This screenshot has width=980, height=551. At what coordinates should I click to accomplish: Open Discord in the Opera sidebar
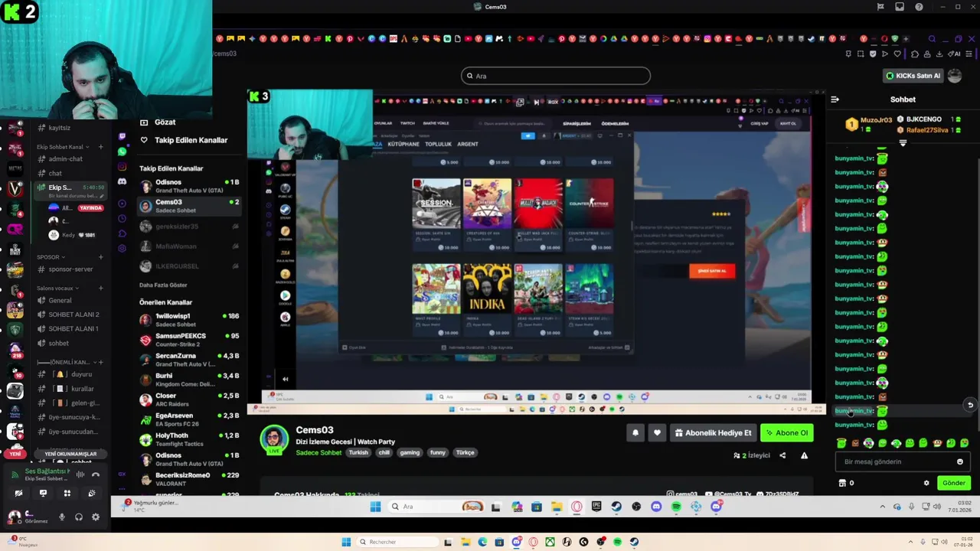(x=122, y=181)
